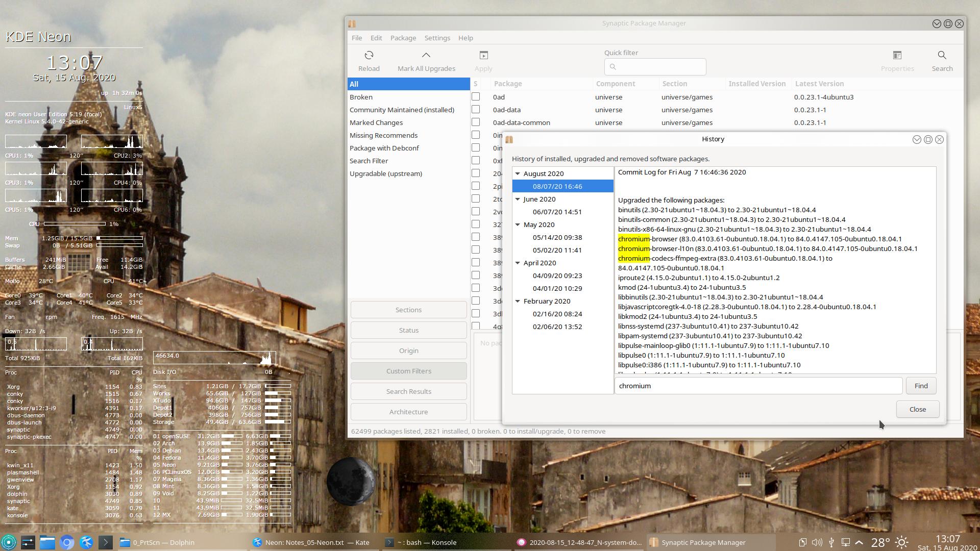
Task: Tick the checkbox for the package row starting with 3dl
Action: pos(476,313)
